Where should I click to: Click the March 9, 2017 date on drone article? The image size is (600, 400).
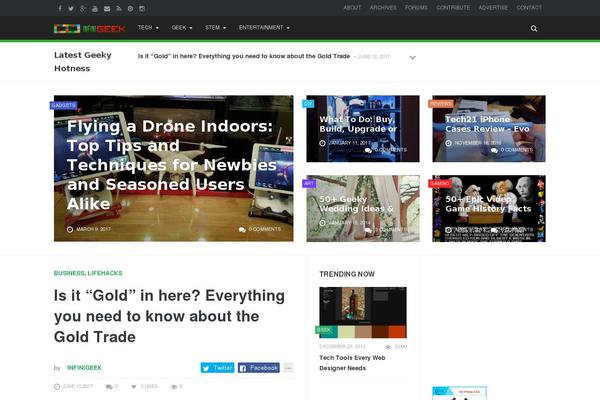tap(89, 229)
